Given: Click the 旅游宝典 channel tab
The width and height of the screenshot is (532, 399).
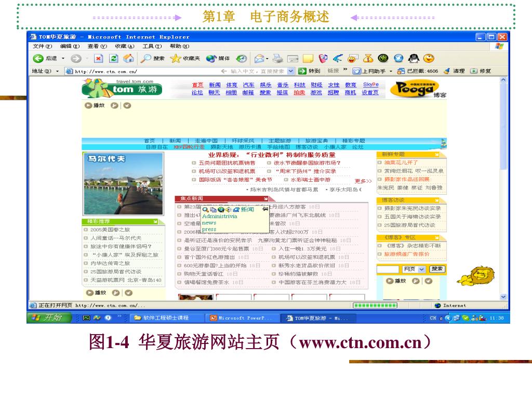Looking at the screenshot, I should 316,141.
